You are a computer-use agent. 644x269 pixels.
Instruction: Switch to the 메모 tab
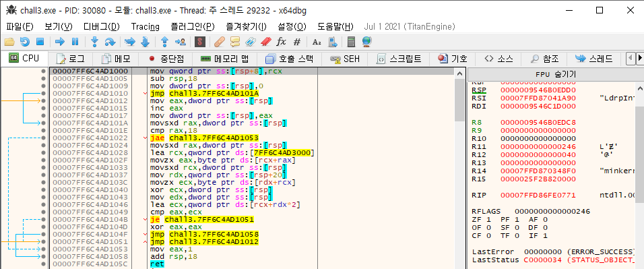coord(116,59)
